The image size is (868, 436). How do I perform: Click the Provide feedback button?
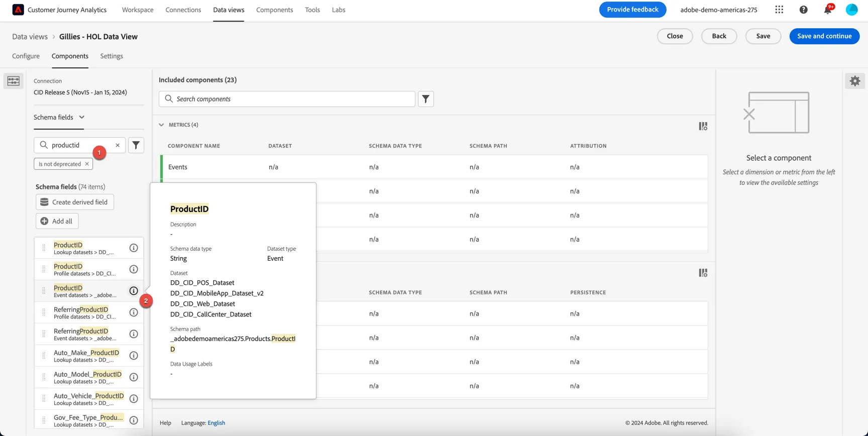[632, 10]
